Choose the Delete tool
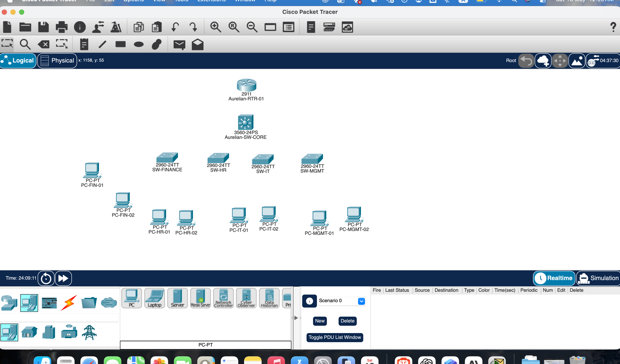620x364 pixels. pos(44,45)
